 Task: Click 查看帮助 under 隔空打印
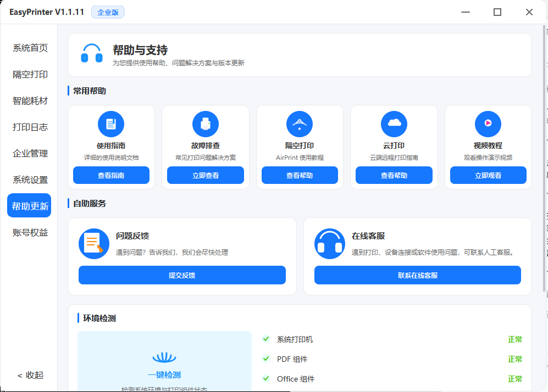(x=300, y=175)
